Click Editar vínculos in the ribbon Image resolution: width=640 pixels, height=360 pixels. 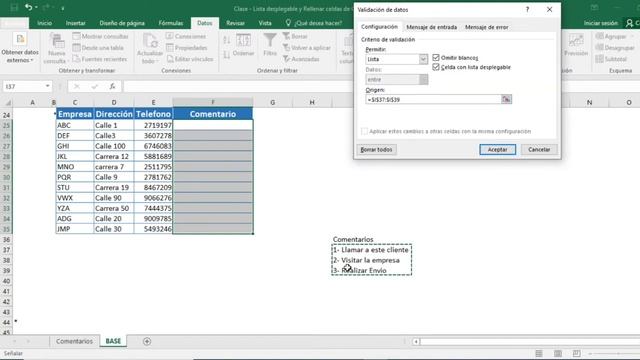click(190, 59)
